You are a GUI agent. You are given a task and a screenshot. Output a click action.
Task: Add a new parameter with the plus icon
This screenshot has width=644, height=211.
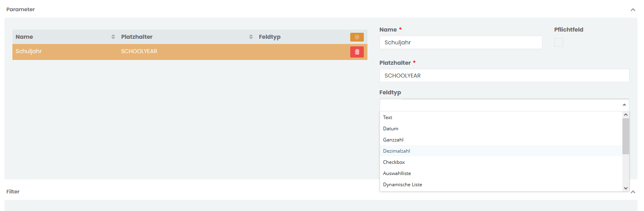357,37
